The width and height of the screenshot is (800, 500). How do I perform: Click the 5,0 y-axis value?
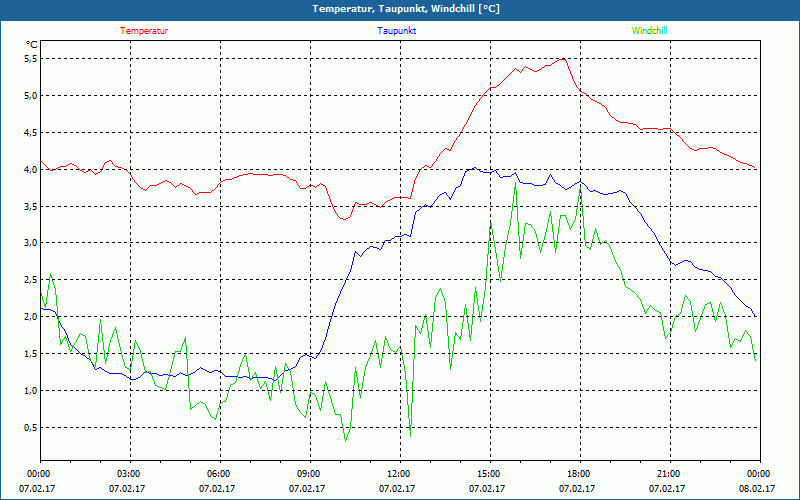point(31,95)
